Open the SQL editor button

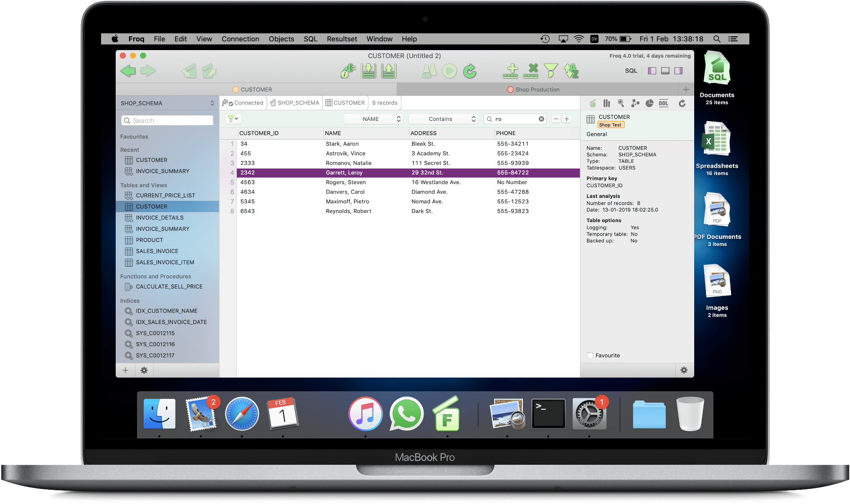[x=631, y=71]
